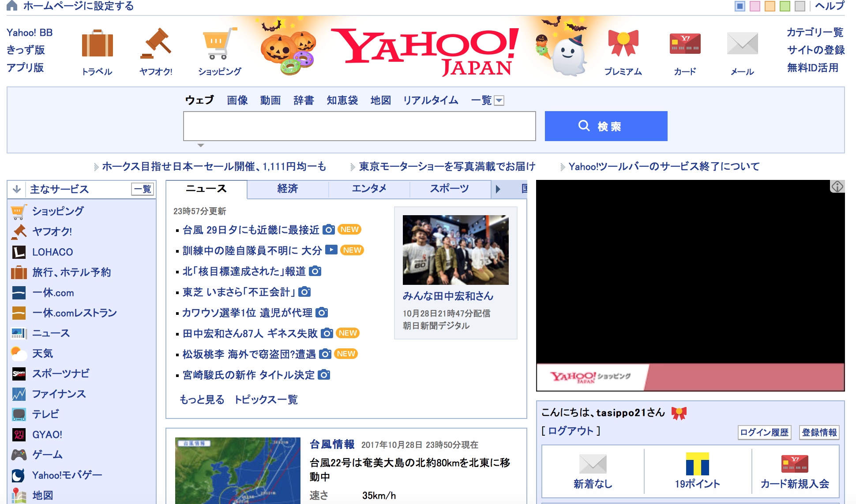Select the pink theme color swatch
Viewport: 856px width, 504px height.
pos(755,6)
